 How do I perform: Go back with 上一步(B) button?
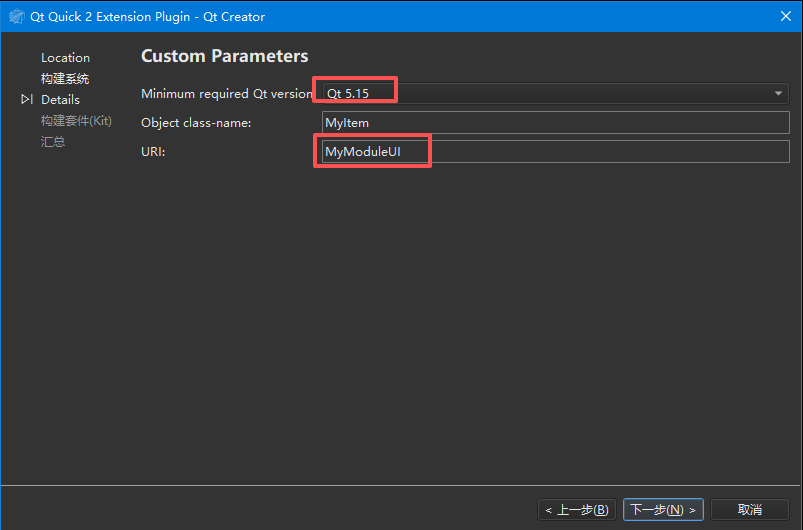[x=577, y=510]
